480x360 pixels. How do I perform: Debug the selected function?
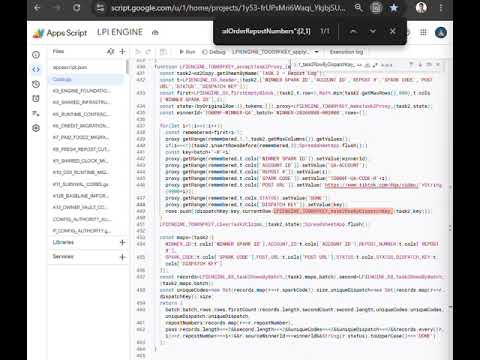point(214,52)
